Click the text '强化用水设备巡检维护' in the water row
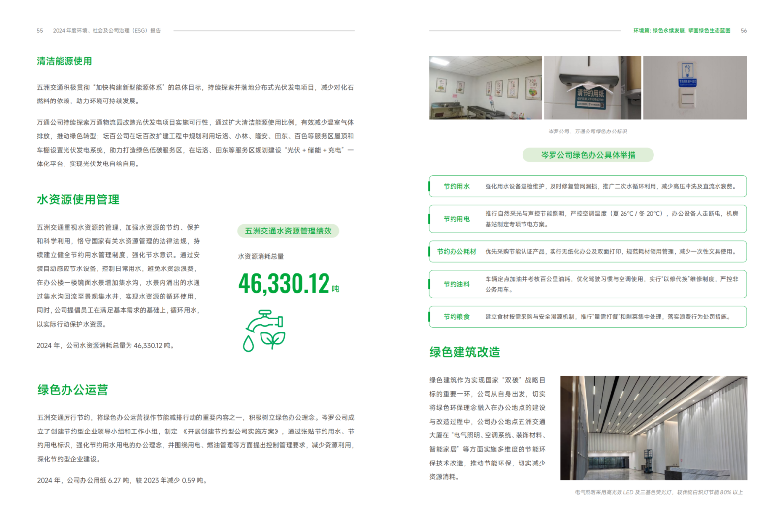 coord(515,186)
